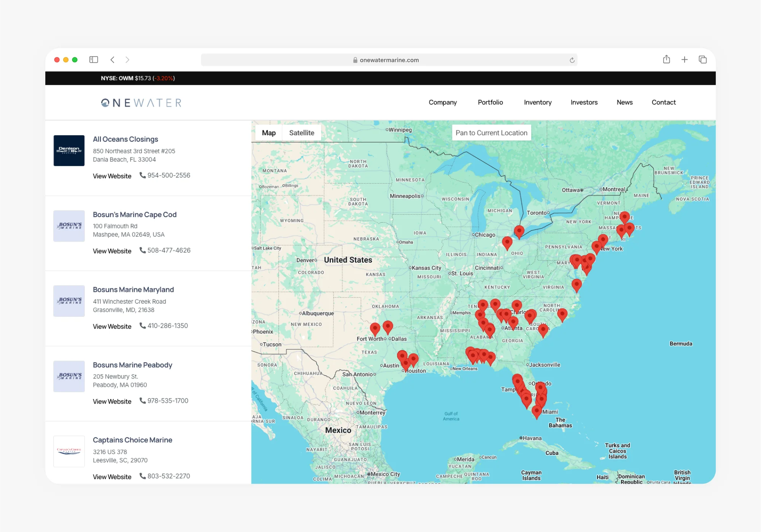View Website for All Oceans Closings

(112, 176)
